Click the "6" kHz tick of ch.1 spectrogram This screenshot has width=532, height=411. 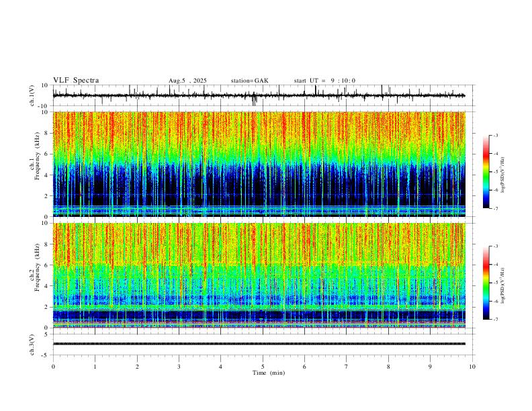point(46,154)
